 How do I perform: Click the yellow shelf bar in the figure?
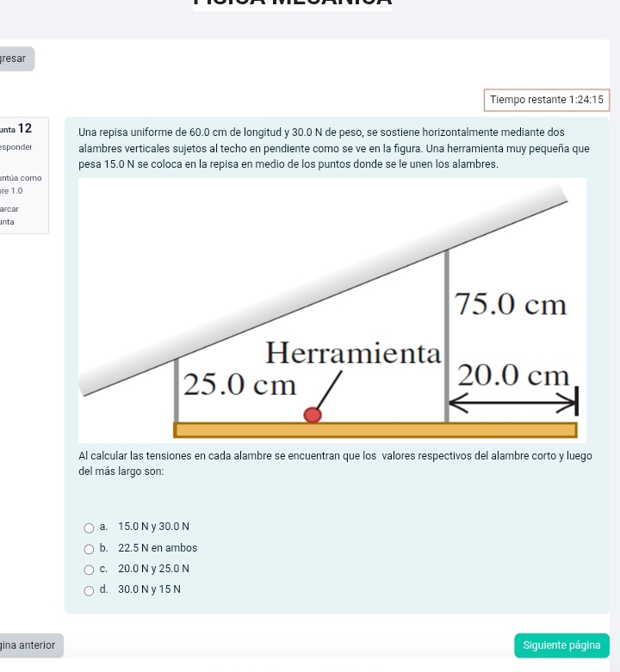pyautogui.click(x=375, y=430)
